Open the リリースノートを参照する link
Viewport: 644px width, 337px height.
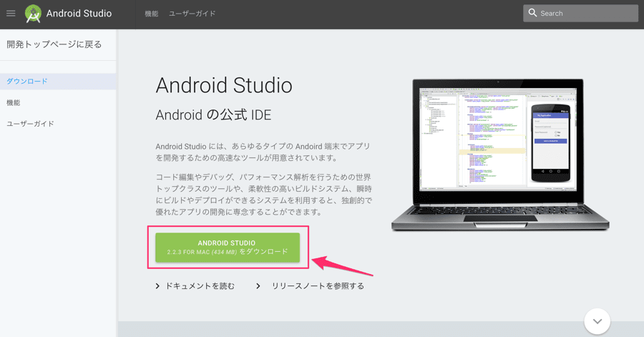(x=318, y=286)
